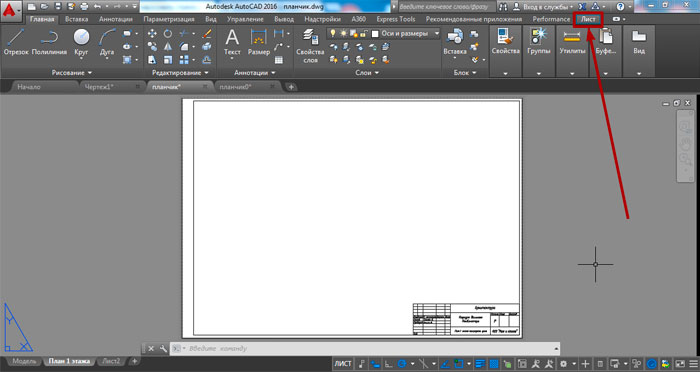Switch to the Лист2 layout tab

pos(111,361)
